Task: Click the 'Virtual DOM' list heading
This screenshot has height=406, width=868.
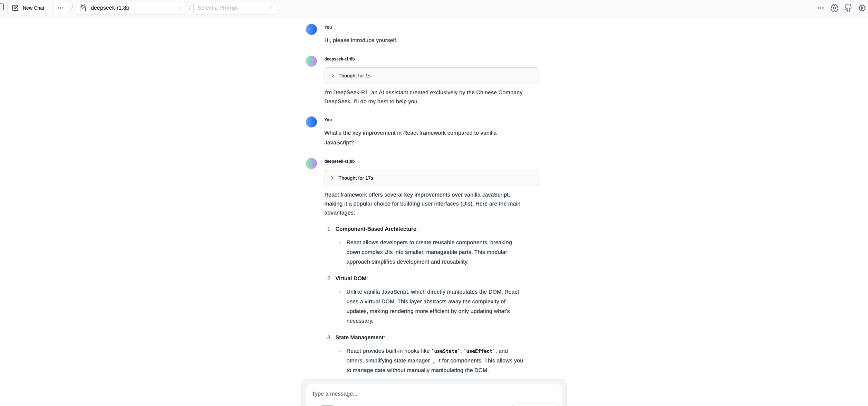Action: click(351, 278)
